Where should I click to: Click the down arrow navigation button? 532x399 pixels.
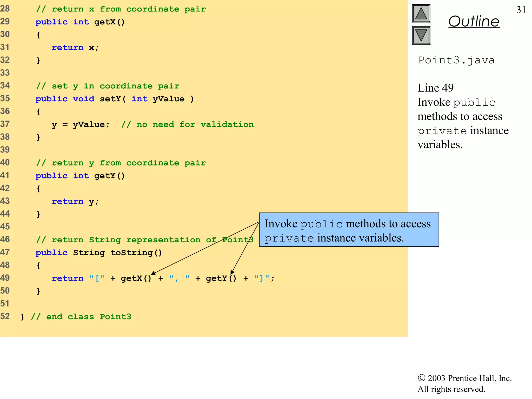tap(421, 35)
